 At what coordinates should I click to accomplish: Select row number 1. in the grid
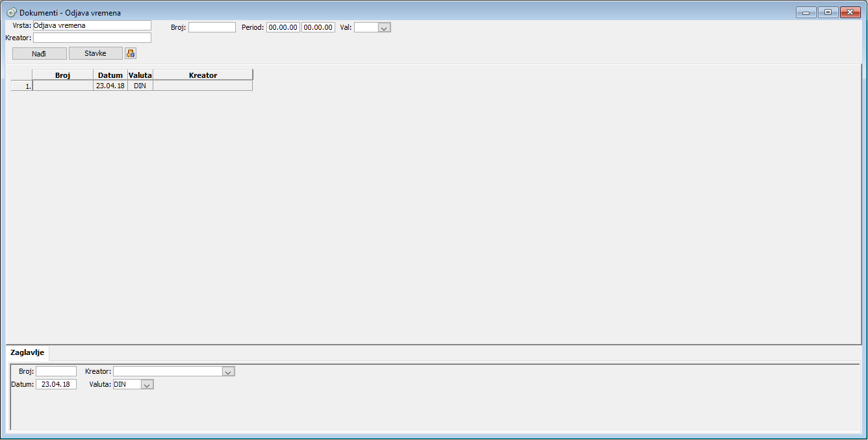(21, 86)
